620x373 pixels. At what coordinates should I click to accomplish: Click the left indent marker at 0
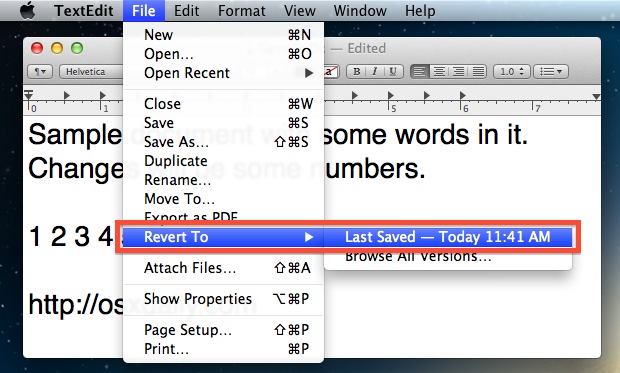28,96
